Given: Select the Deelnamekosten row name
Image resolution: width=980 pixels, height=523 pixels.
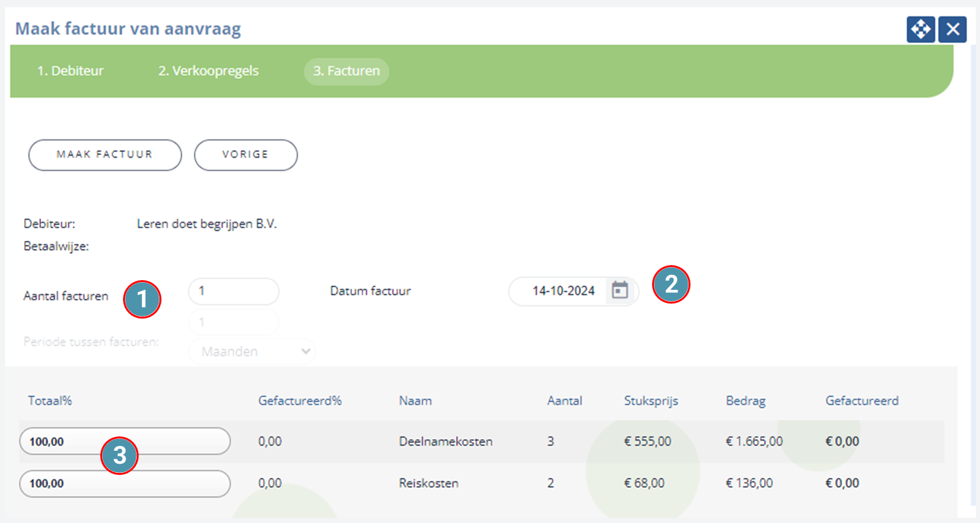Looking at the screenshot, I should coord(446,442).
